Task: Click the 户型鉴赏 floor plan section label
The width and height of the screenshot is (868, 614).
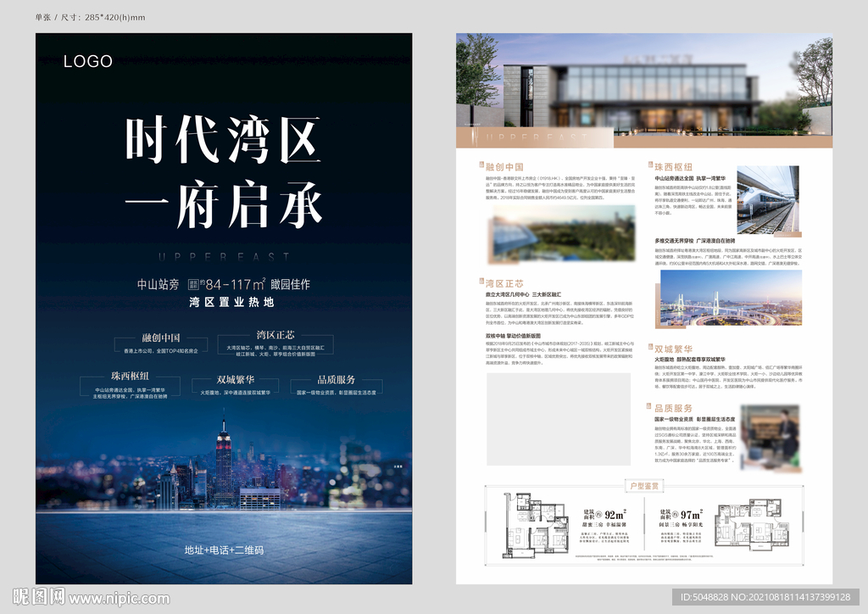Action: pos(644,486)
